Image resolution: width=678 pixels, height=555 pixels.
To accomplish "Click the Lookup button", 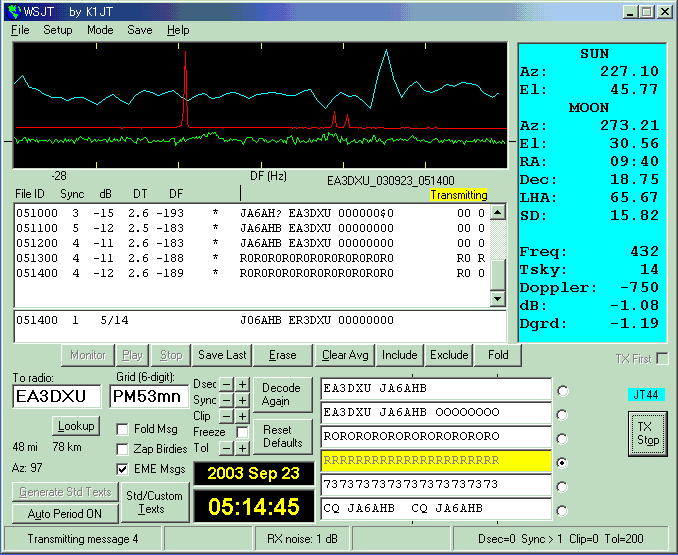I will pos(75,426).
